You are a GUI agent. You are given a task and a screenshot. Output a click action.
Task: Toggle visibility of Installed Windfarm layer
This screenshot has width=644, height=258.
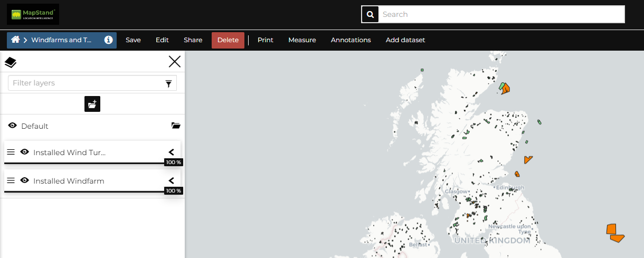24,180
